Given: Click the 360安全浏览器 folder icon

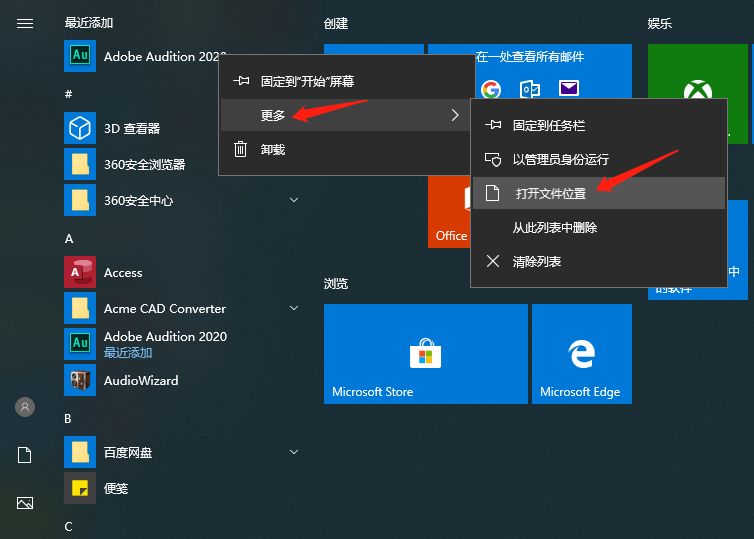Looking at the screenshot, I should click(x=80, y=164).
